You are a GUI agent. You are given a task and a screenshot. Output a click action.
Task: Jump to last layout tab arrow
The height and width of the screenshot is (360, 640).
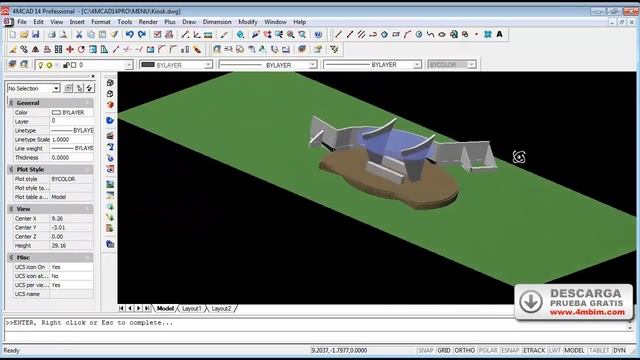pos(147,308)
